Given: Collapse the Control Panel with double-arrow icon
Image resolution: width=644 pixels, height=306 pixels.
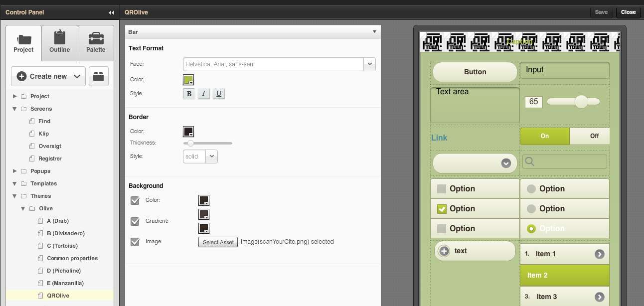Looking at the screenshot, I should tap(111, 12).
